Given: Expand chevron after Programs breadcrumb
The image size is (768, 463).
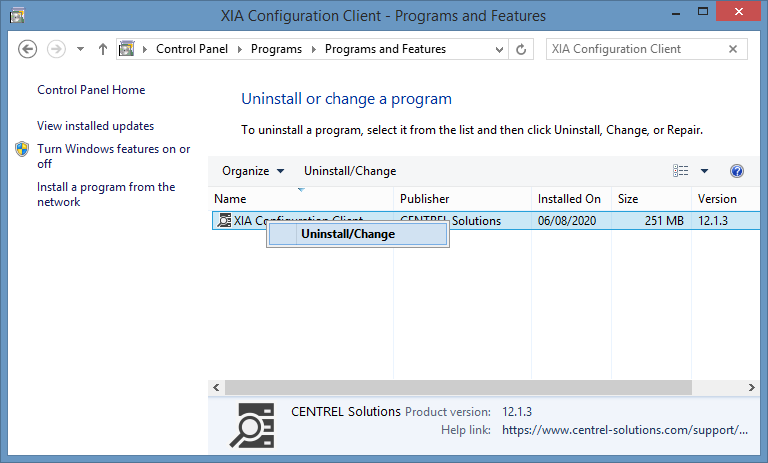Looking at the screenshot, I should pos(313,49).
